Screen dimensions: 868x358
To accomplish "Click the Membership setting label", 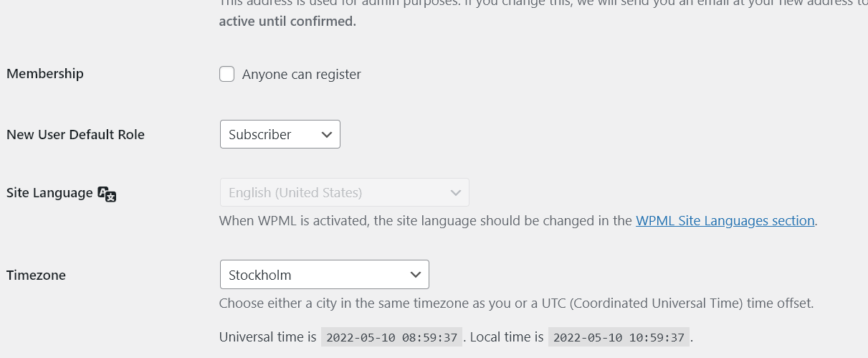I will click(45, 74).
